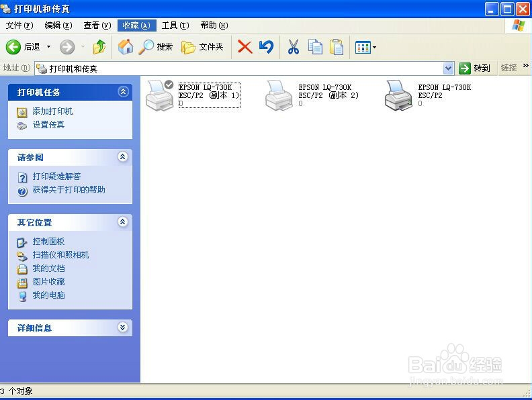Open the Back history dropdown arrow
532x400 pixels.
tap(48, 47)
